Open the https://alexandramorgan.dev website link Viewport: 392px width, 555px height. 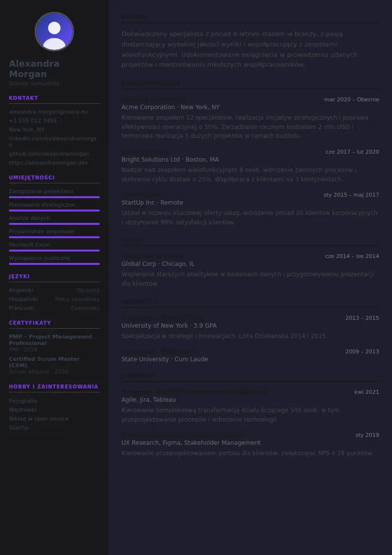click(x=48, y=163)
